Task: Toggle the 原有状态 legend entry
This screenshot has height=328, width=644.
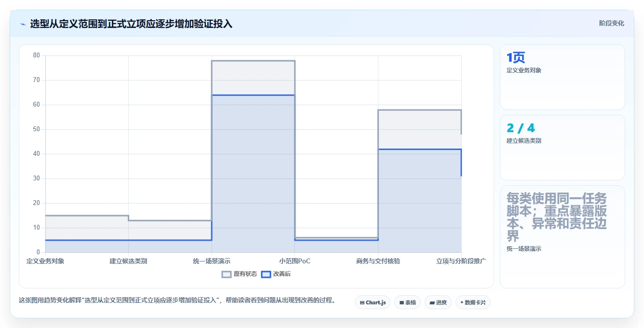Action: point(239,274)
